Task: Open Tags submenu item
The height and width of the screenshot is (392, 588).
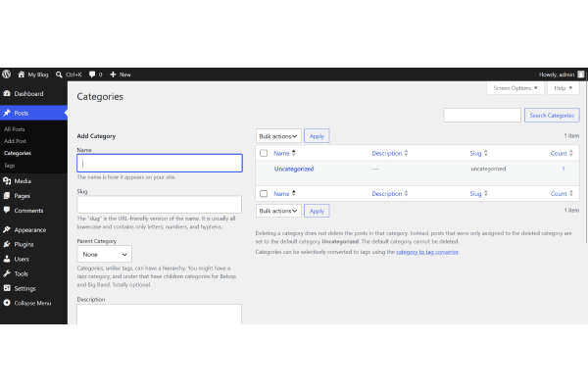Action: pos(10,166)
